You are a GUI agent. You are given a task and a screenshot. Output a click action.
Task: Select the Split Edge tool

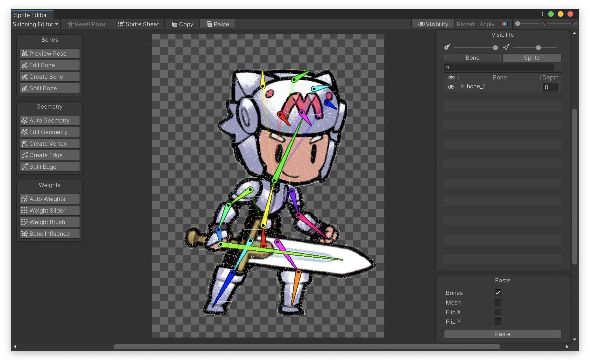click(49, 167)
